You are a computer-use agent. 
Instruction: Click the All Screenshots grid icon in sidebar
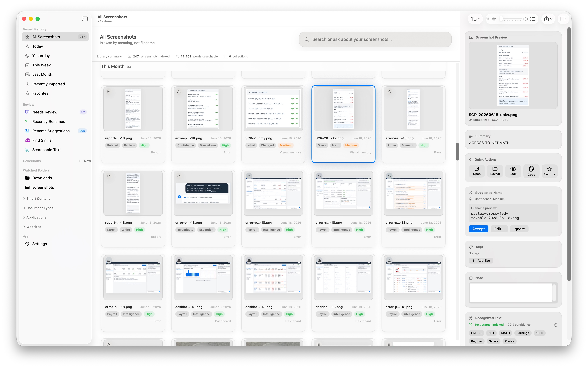coord(27,37)
